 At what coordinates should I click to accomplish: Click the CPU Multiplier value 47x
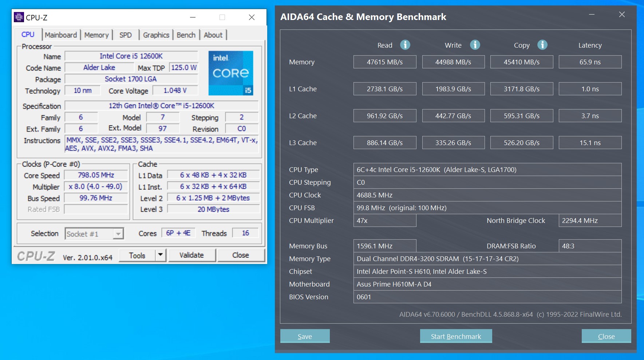tap(385, 220)
